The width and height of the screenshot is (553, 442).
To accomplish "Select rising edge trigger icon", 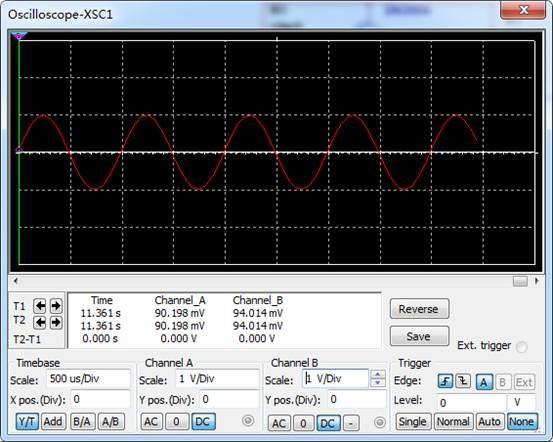I will pos(445,381).
